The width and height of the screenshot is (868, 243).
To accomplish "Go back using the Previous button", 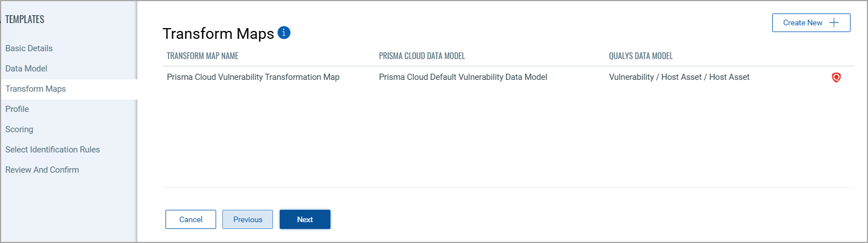I will click(248, 219).
